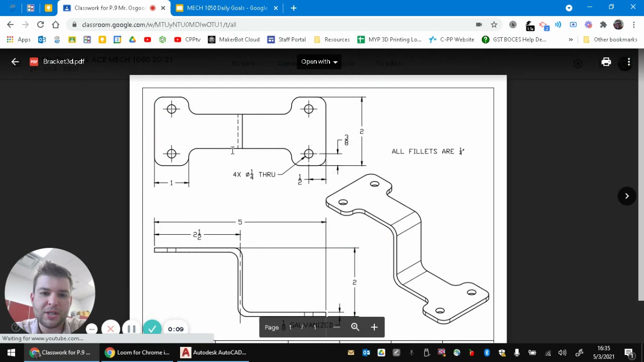Go to next file with right arrow

[627, 196]
